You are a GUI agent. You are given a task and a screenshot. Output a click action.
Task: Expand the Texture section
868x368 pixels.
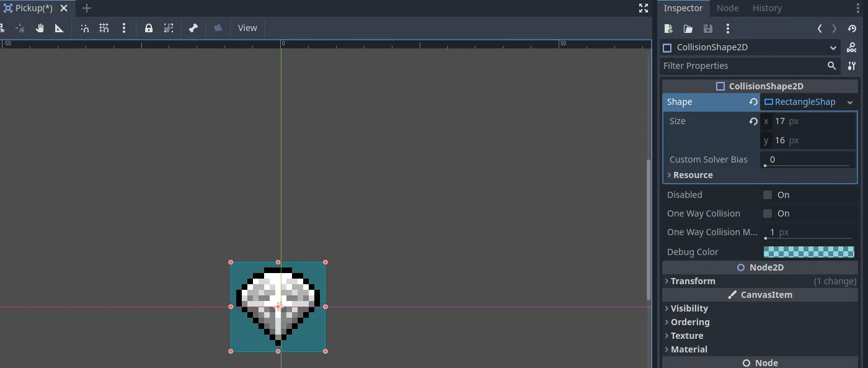coord(760,336)
